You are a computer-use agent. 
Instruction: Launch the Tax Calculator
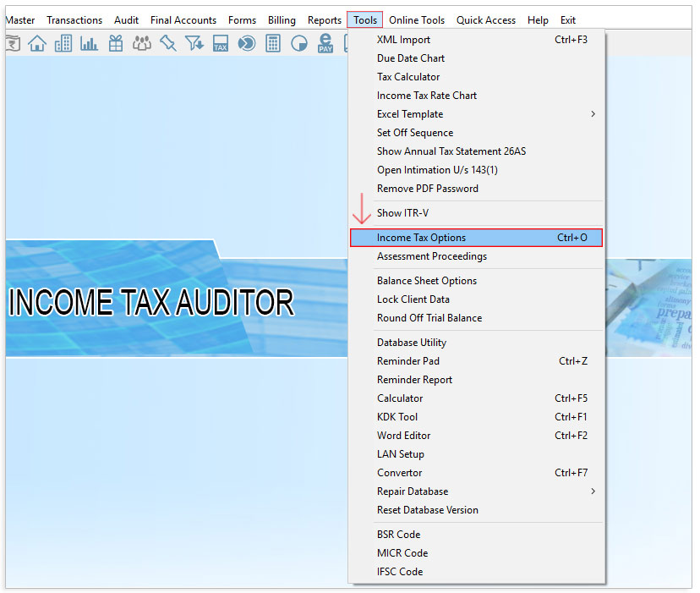point(476,77)
